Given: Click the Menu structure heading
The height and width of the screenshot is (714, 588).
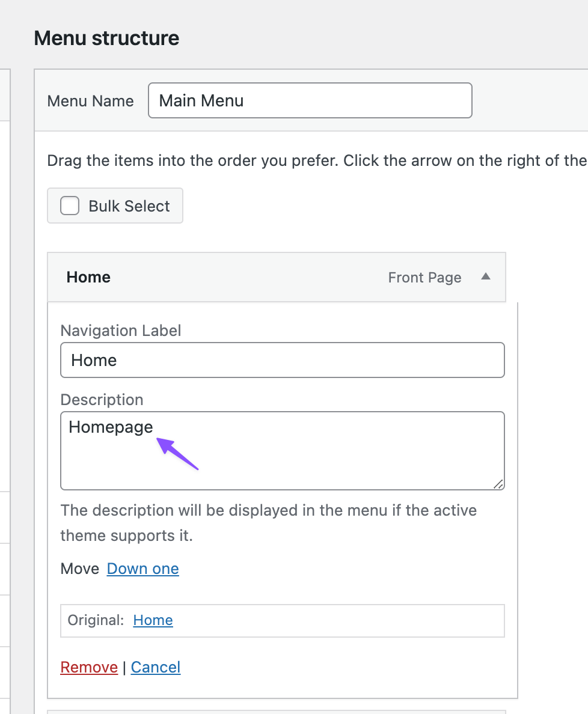Looking at the screenshot, I should coord(106,38).
